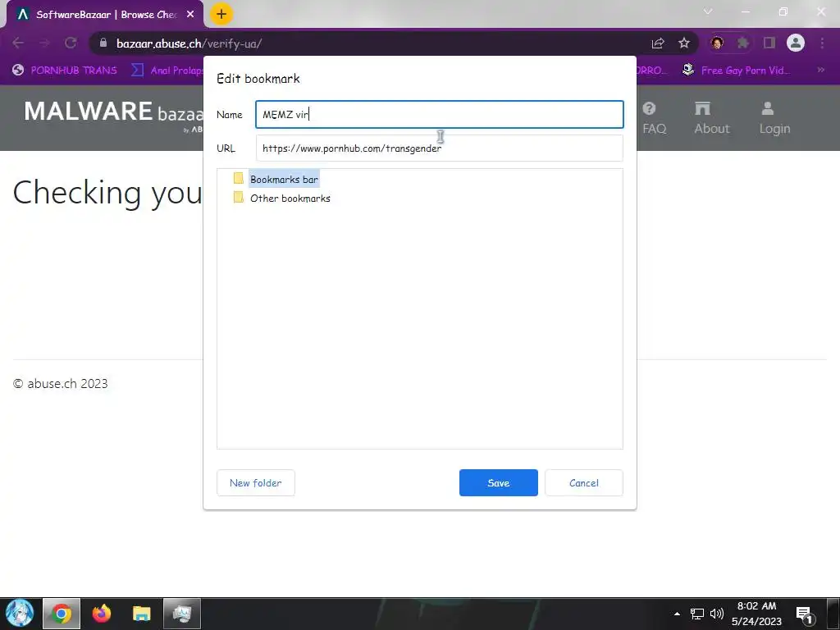Reload the page

click(x=71, y=43)
